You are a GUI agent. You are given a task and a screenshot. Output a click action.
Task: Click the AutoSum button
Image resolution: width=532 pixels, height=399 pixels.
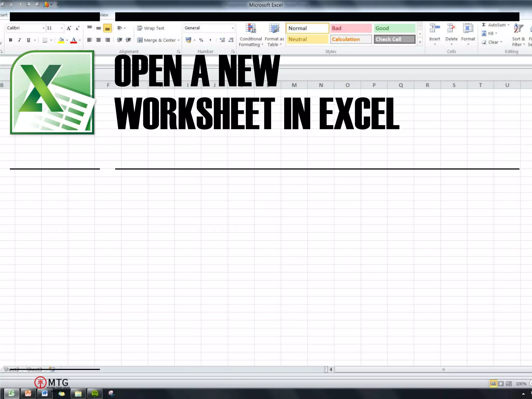pyautogui.click(x=494, y=25)
